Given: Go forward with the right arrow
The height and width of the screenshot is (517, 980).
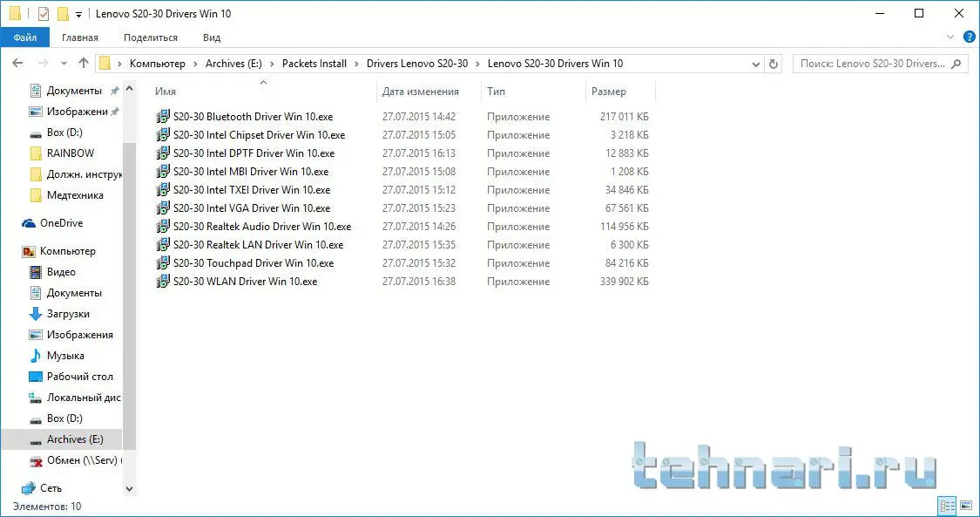Looking at the screenshot, I should pos(44,63).
